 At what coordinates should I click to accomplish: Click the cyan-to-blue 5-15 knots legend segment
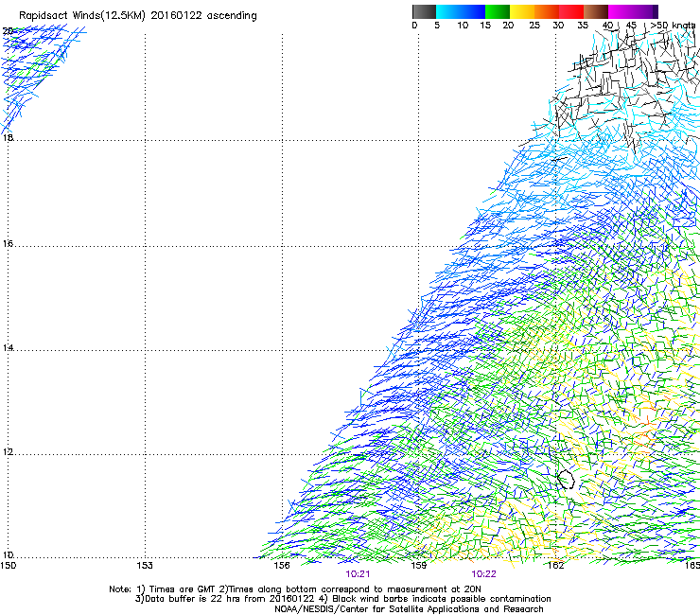(x=461, y=11)
